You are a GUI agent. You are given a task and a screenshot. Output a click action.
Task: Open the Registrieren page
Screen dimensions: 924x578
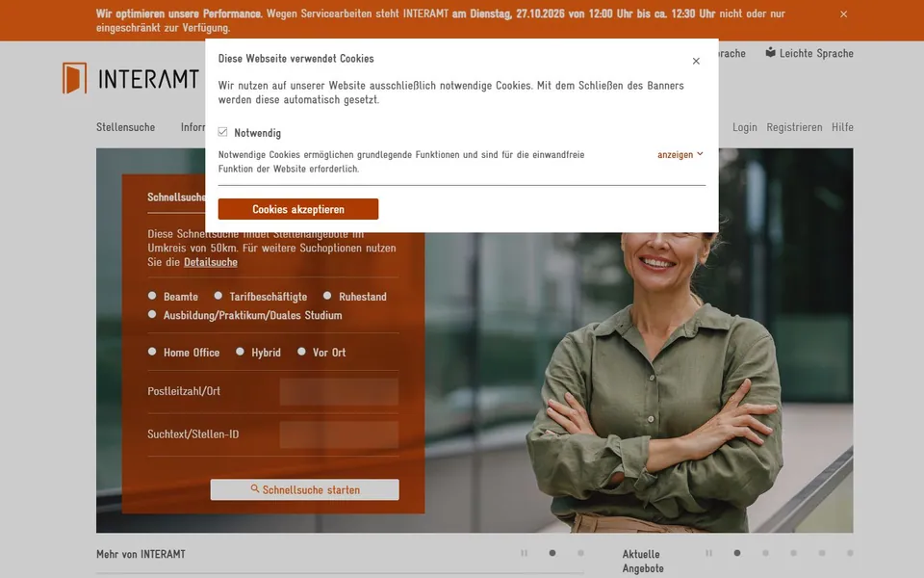tap(794, 127)
